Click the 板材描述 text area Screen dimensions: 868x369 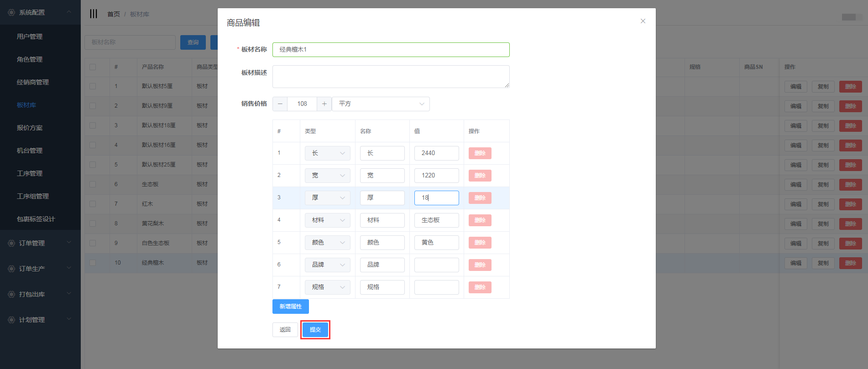391,77
